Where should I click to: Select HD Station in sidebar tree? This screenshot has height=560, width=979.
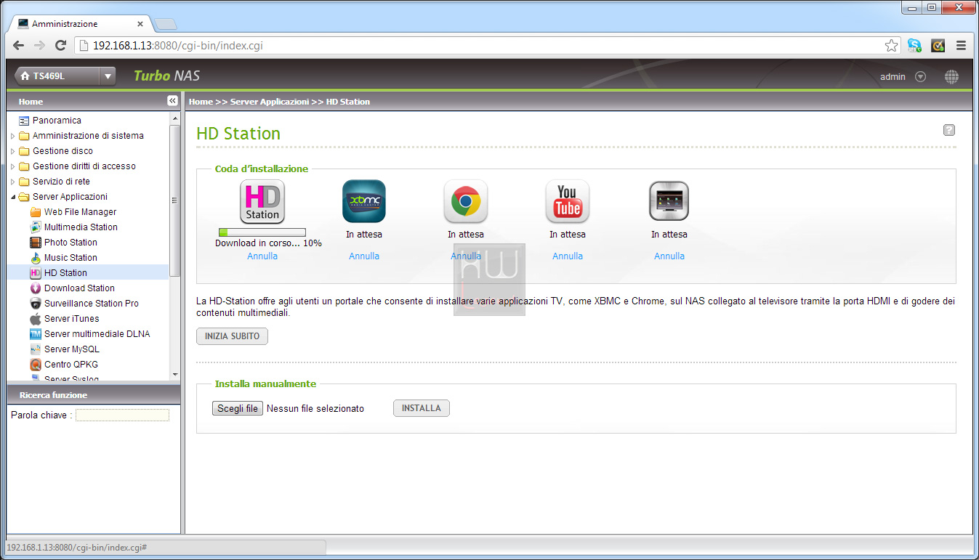click(x=65, y=273)
